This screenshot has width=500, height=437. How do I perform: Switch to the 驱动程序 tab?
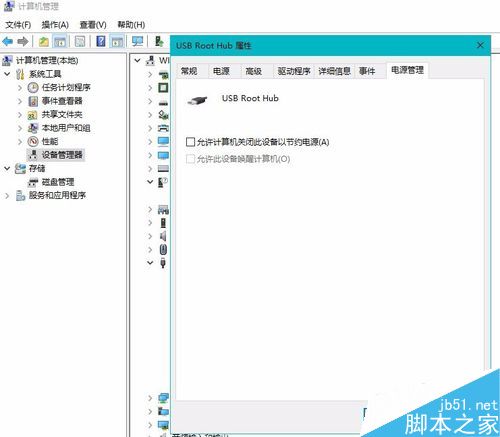tap(294, 71)
